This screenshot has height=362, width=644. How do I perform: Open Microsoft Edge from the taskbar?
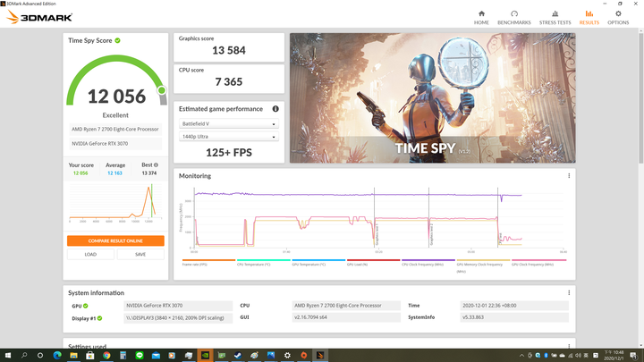(x=57, y=355)
